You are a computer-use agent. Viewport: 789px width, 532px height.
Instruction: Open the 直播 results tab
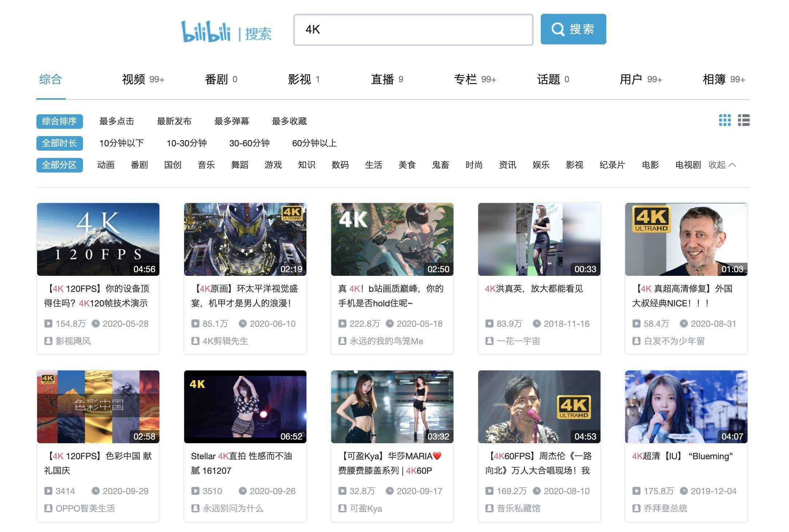click(x=387, y=79)
